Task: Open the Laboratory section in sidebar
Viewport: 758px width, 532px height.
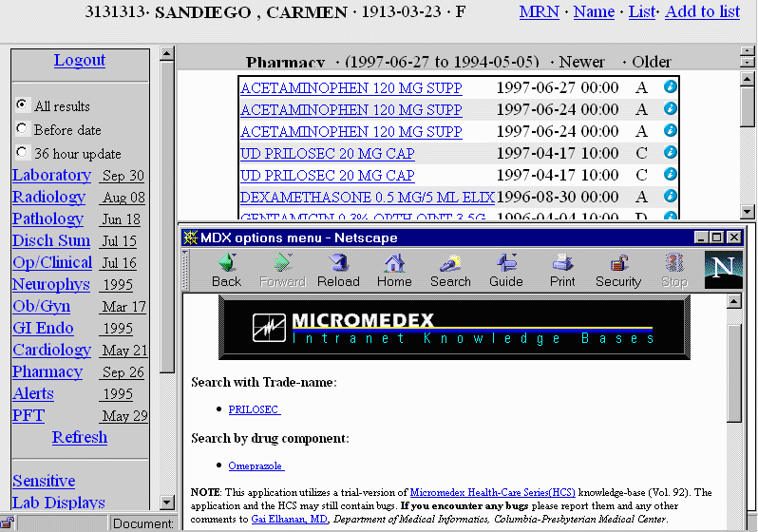Action: tap(51, 175)
